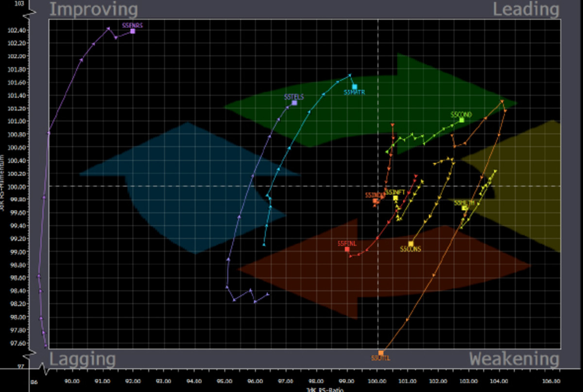Screen dimensions: 583x392
Task: Select the Weakening quadrant label
Action: (514, 360)
